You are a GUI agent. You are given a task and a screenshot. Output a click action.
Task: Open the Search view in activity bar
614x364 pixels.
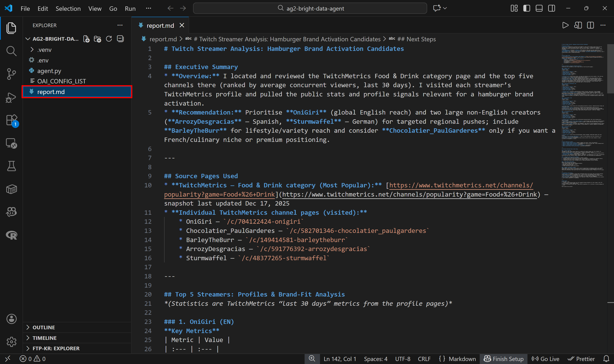tap(11, 51)
